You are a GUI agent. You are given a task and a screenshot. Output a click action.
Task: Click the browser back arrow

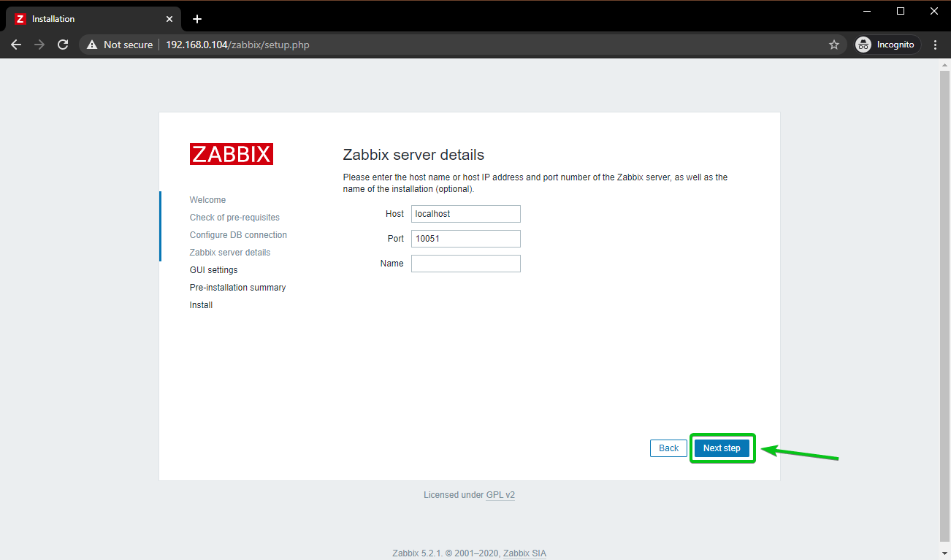point(16,45)
